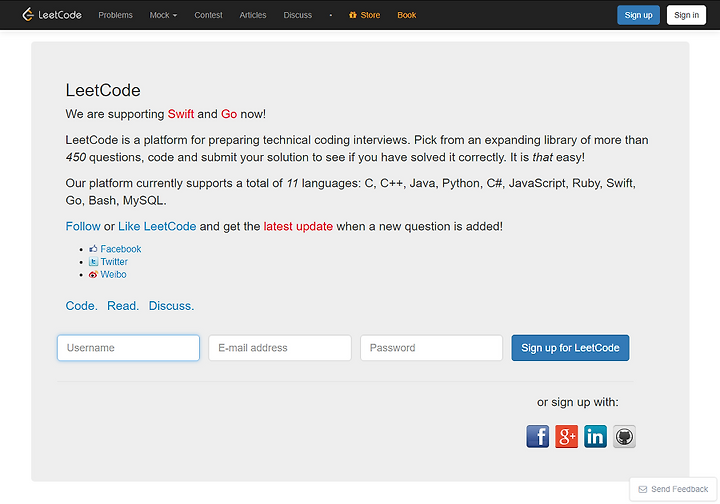Follow the Facebook link
The width and height of the screenshot is (720, 504).
(x=121, y=249)
